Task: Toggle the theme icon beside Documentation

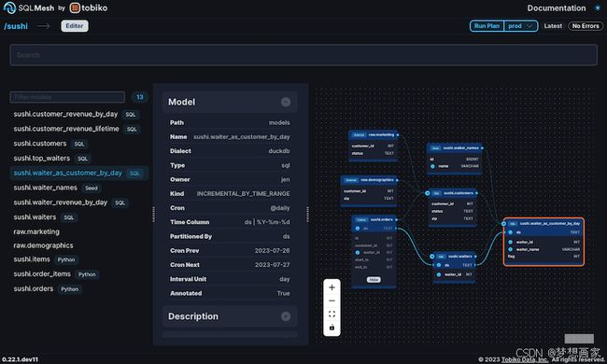Action: 598,7
